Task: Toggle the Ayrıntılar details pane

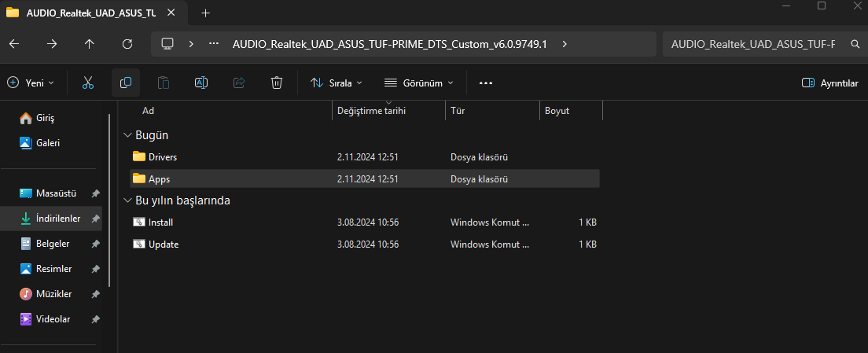Action: click(829, 83)
